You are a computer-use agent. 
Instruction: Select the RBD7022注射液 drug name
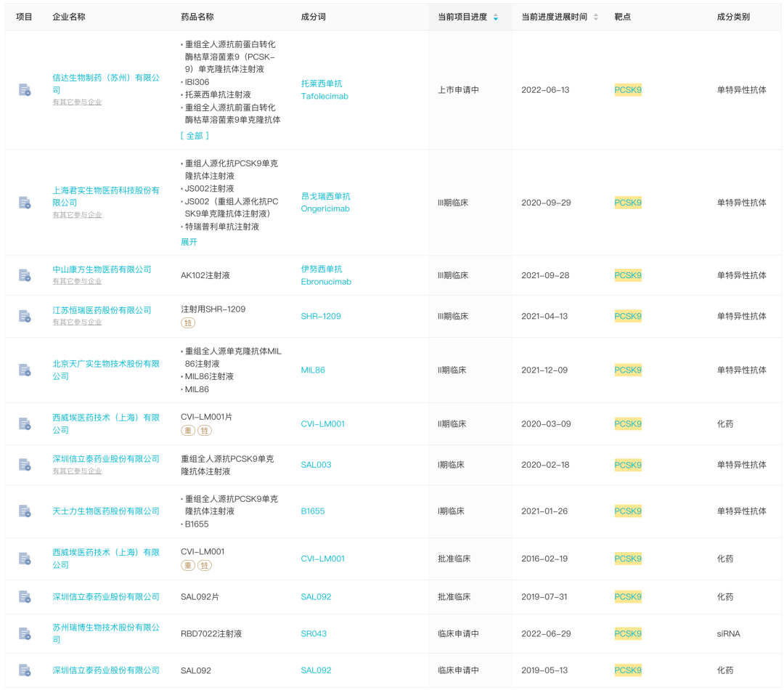point(211,633)
